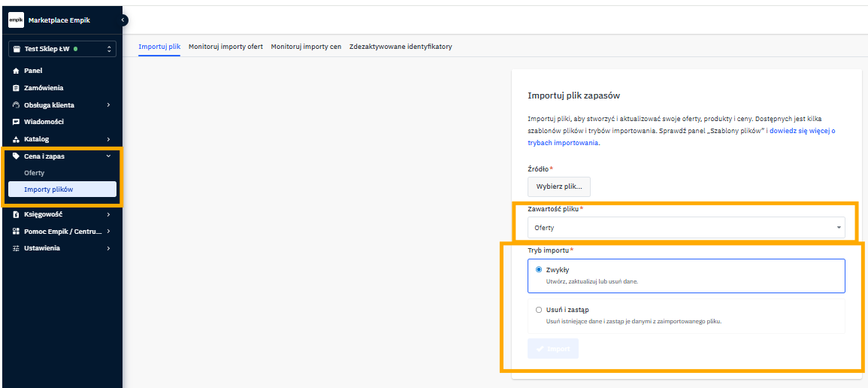Collapse the Cena i zapas section
The width and height of the screenshot is (868, 388).
click(108, 156)
